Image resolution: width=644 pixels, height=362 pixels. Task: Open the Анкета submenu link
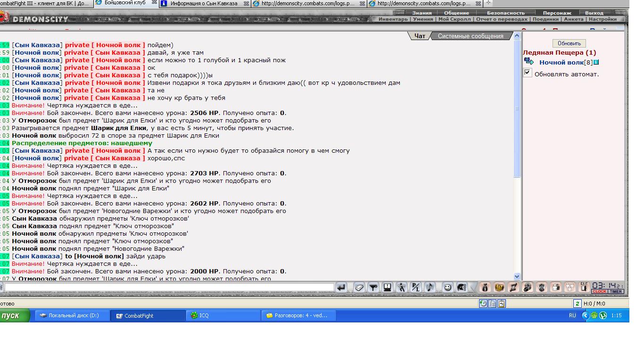click(x=574, y=19)
